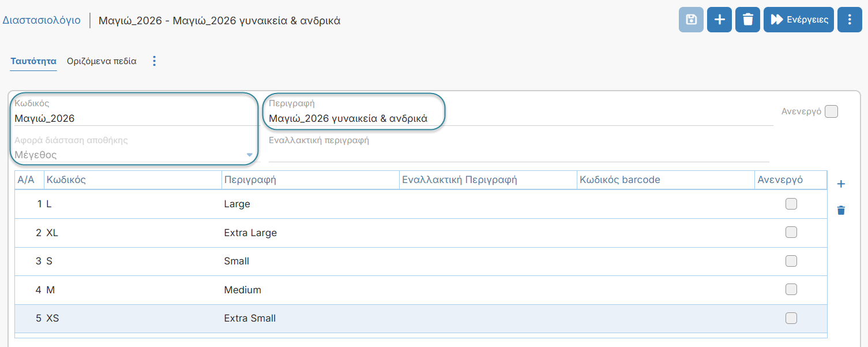
Task: Click the Small description cell
Action: pos(311,261)
